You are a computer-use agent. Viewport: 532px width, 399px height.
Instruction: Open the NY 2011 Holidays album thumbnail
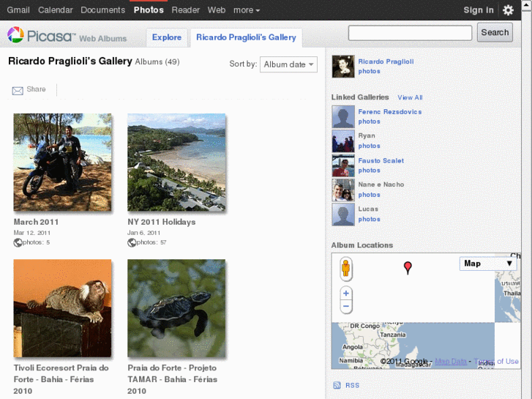click(x=176, y=163)
